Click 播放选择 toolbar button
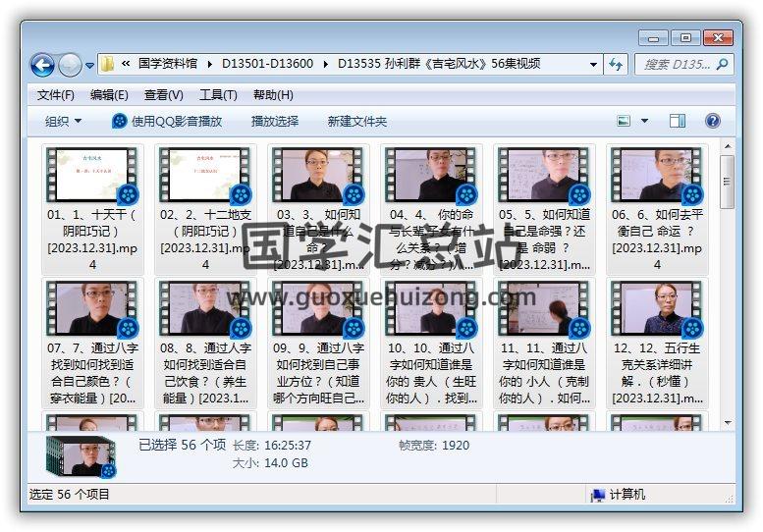Viewport: 763px width, 532px height. 274,121
